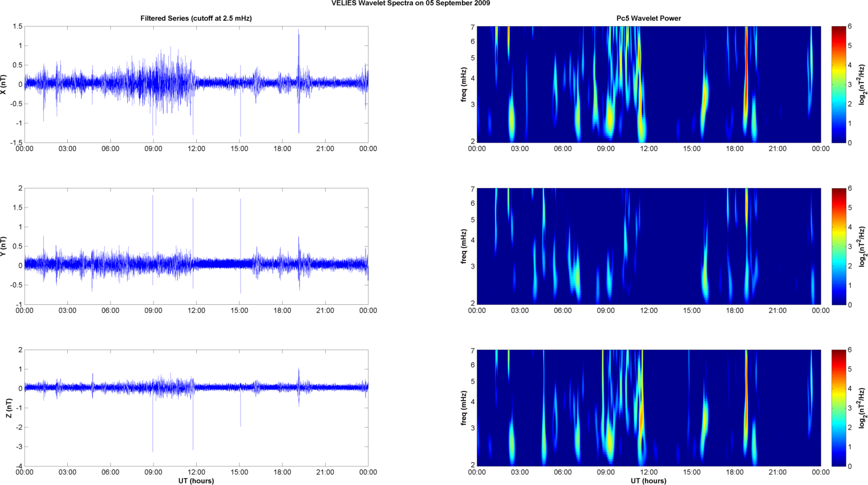Select the "Pc5 Wavelet Power" heading
This screenshot has height=485, width=868.
648,18
